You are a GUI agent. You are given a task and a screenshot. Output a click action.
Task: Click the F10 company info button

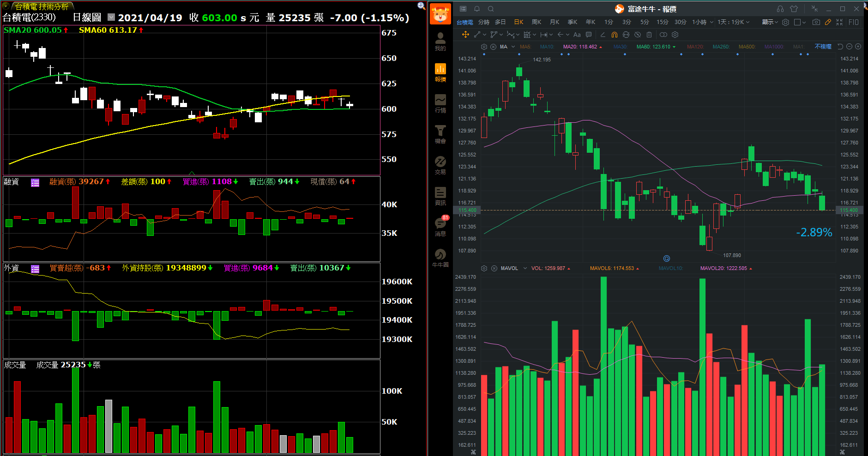[x=853, y=22]
